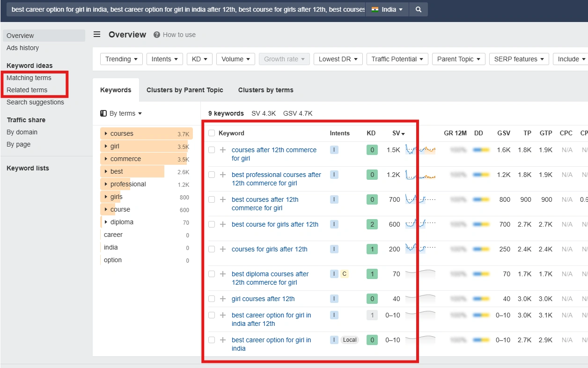588x368 pixels.
Task: Open Matching terms in sidebar
Action: 29,78
